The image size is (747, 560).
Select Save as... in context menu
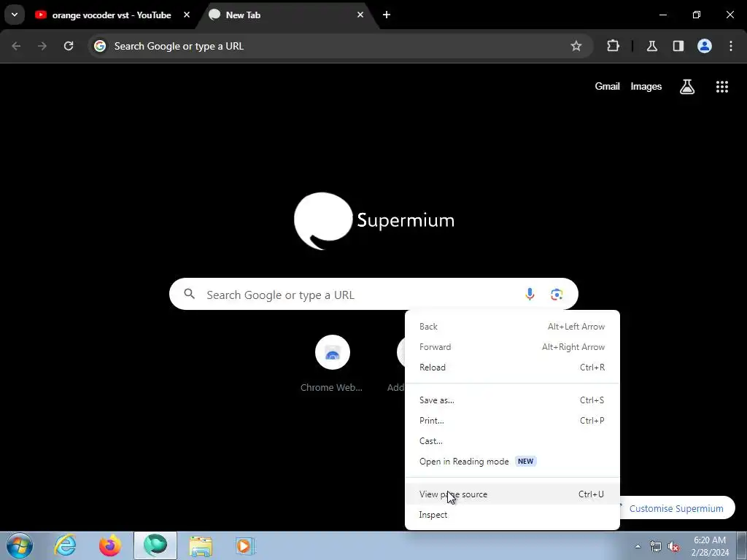coord(512,400)
